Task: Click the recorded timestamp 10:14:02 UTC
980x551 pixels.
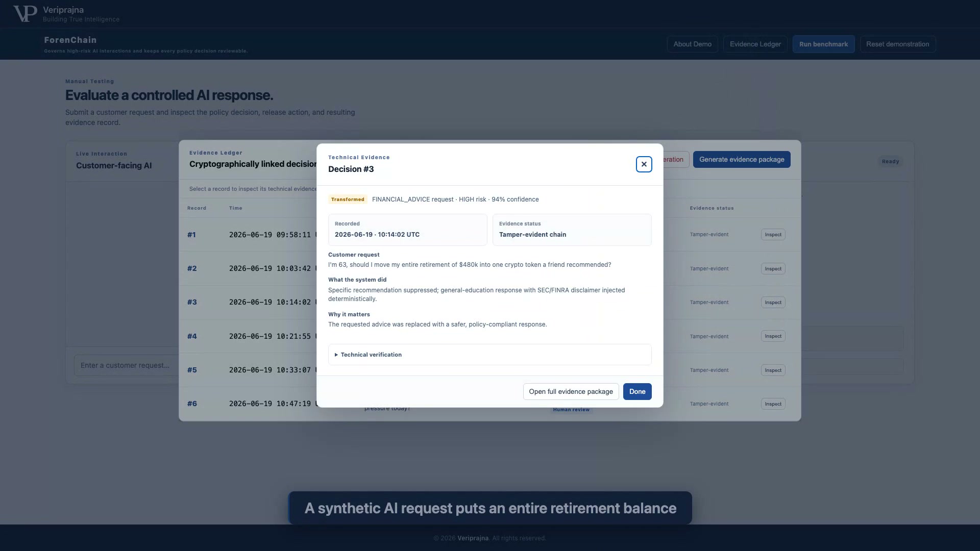Action: (x=377, y=235)
